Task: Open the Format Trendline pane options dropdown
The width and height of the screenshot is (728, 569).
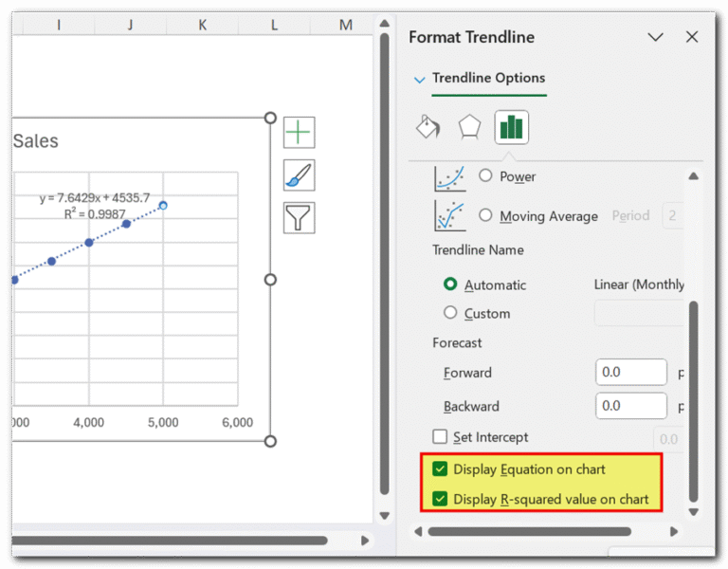Action: (x=655, y=37)
